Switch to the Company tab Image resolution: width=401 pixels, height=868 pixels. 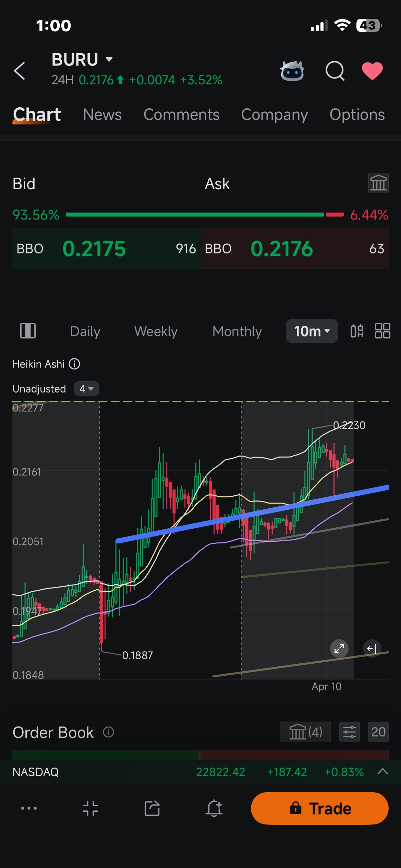tap(275, 115)
